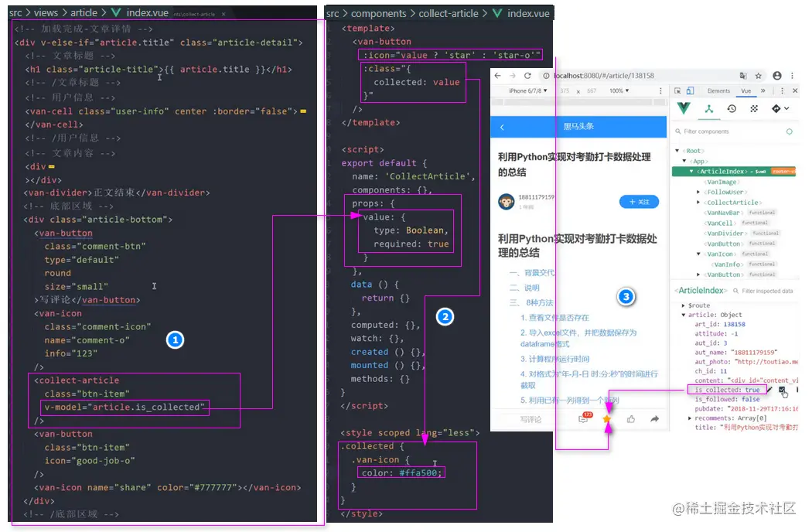Click the translate page icon
The width and height of the screenshot is (812, 532).
click(x=743, y=76)
